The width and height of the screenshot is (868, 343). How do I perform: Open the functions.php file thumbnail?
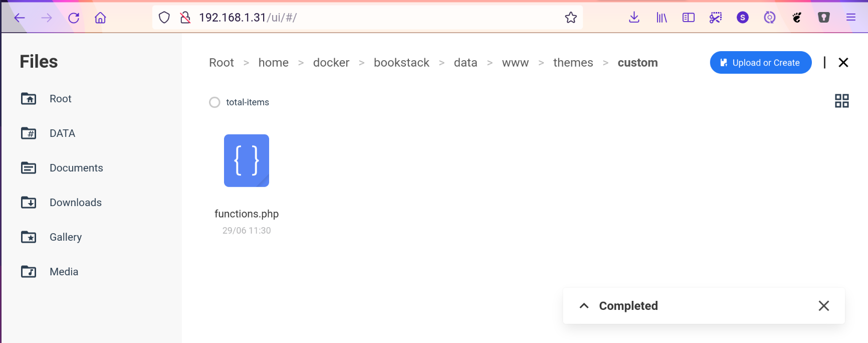247,160
